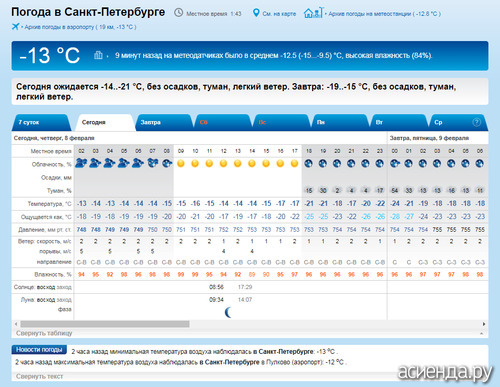Click the 'Ощущается как, °C' row label
Screen dimensions: 500x387
click(x=46, y=217)
